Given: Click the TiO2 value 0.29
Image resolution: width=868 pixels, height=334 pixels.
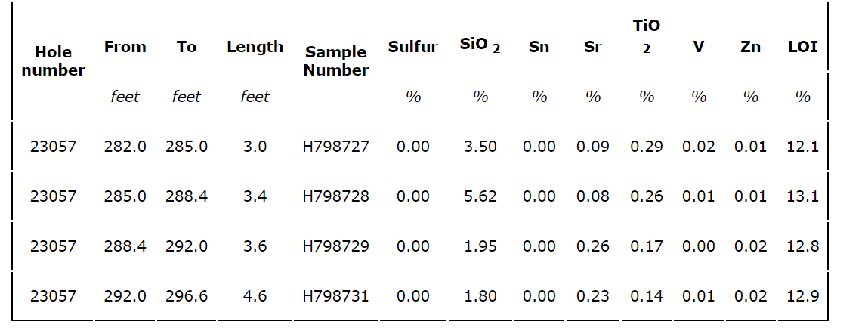Looking at the screenshot, I should [647, 147].
